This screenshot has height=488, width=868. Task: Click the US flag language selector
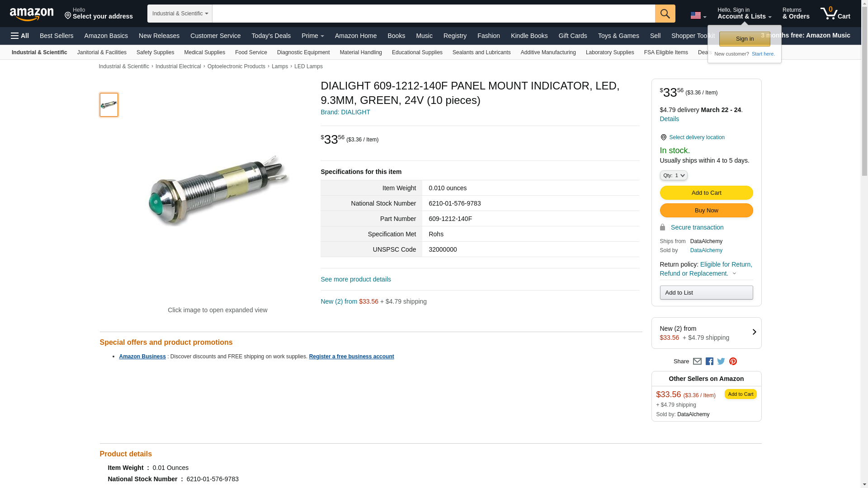pos(698,15)
